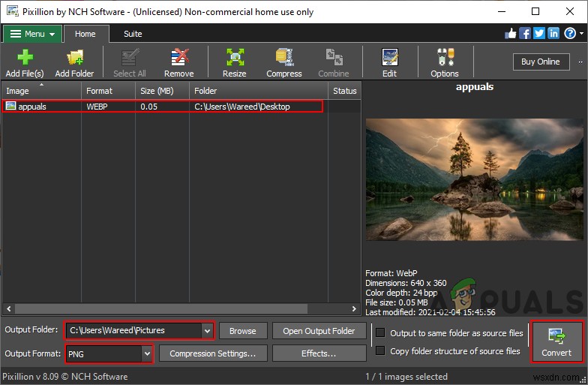
Task: Remove the selected image with the Remove icon
Action: (x=179, y=57)
